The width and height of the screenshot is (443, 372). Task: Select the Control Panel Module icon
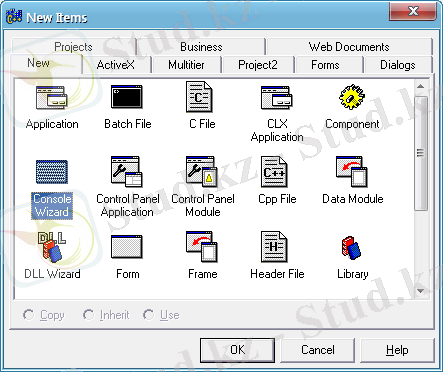(202, 172)
